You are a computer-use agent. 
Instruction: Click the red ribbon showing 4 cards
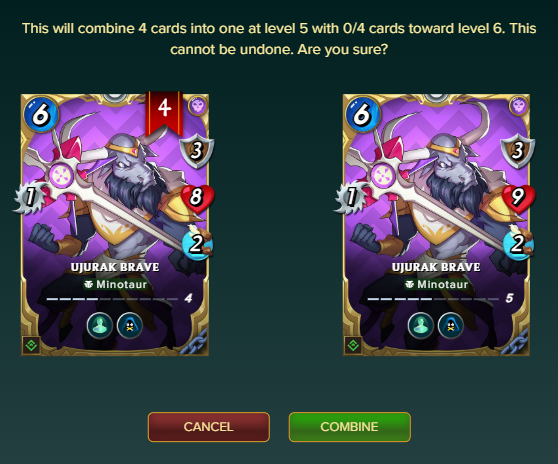click(x=164, y=114)
